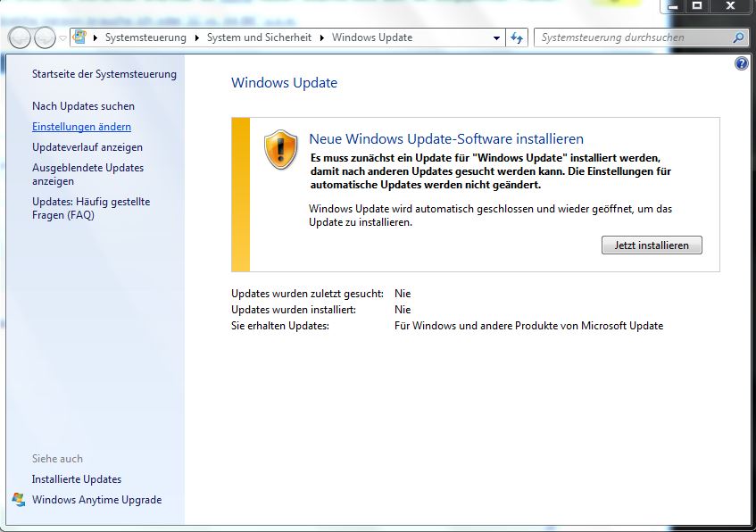756x532 pixels.
Task: Click the Siehe auch label
Action: (x=57, y=458)
